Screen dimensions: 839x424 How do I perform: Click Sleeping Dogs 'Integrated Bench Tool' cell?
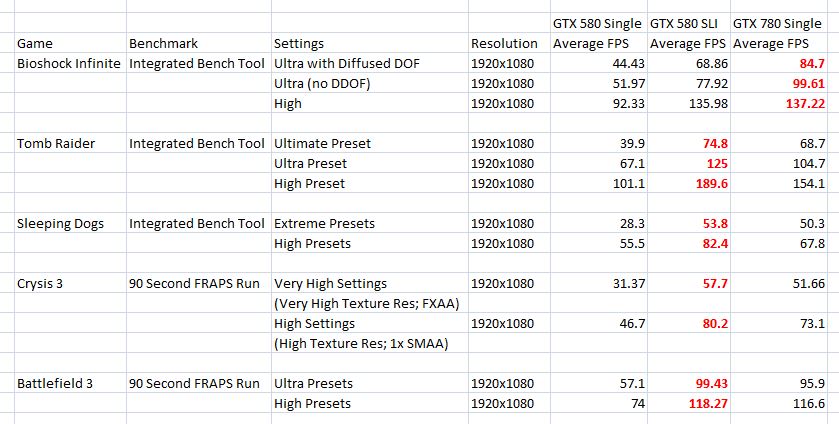pyautogui.click(x=199, y=223)
